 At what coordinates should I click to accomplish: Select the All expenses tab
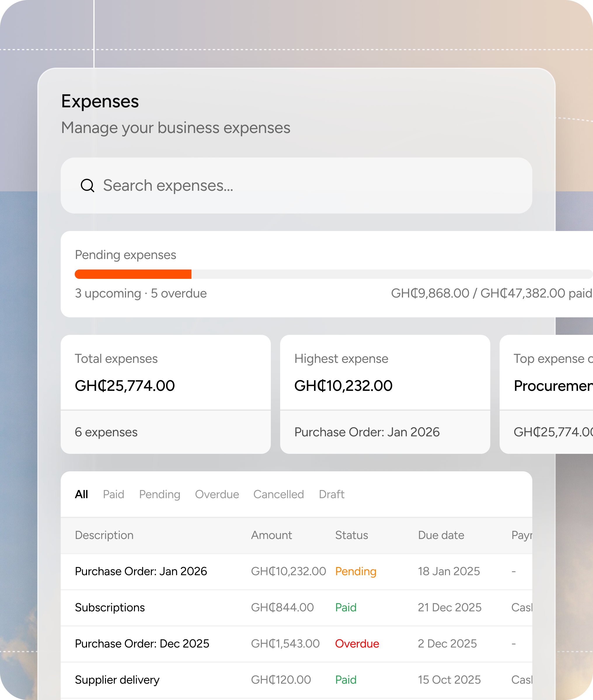pos(81,494)
